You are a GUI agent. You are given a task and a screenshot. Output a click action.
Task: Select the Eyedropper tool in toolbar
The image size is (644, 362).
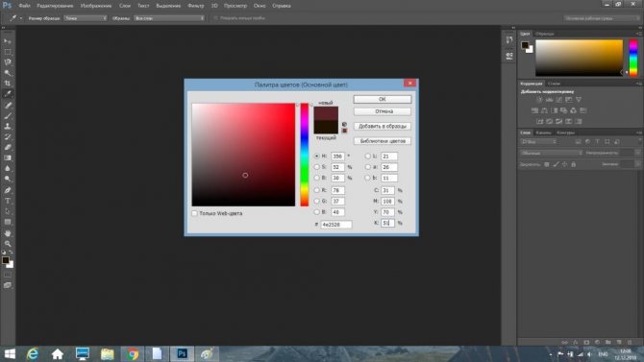coord(8,94)
